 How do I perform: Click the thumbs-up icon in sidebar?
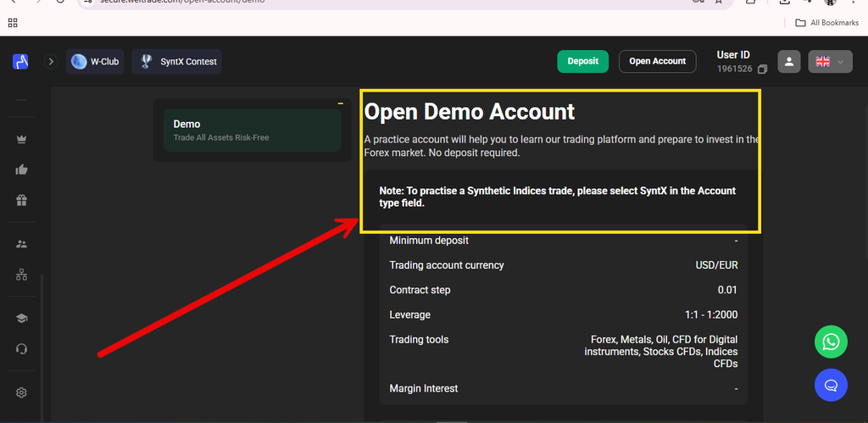(x=21, y=170)
